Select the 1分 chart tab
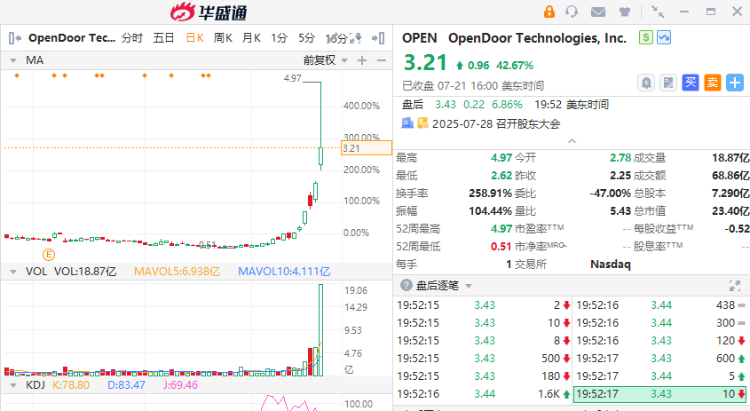The height and width of the screenshot is (411, 750). point(279,38)
